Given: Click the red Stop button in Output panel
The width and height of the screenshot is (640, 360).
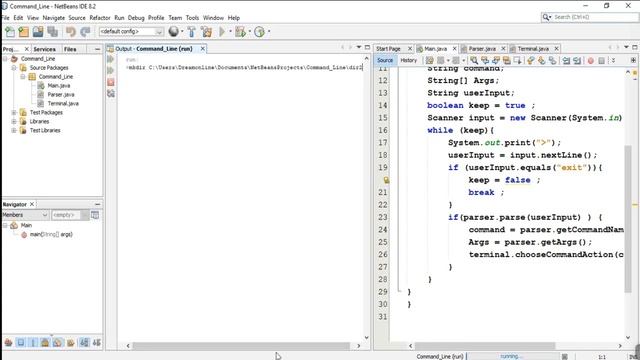Looking at the screenshot, I should coord(111,82).
